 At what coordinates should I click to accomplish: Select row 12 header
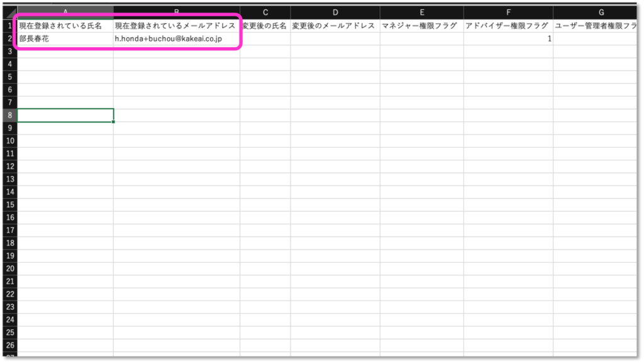(x=10, y=166)
